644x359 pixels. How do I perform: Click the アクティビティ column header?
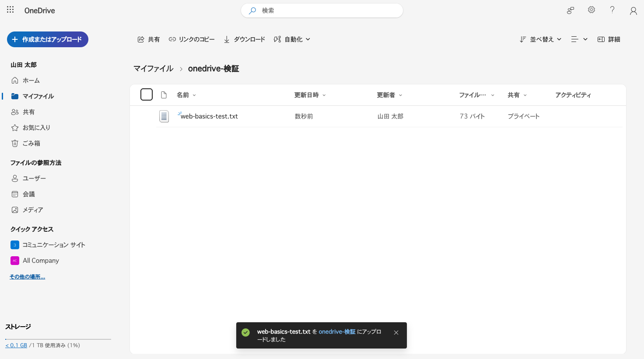click(x=573, y=95)
